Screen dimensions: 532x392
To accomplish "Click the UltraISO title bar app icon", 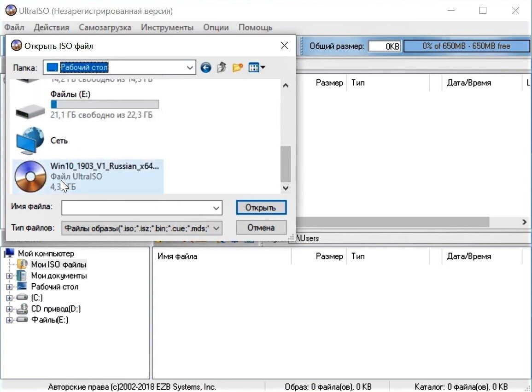I will (11, 10).
